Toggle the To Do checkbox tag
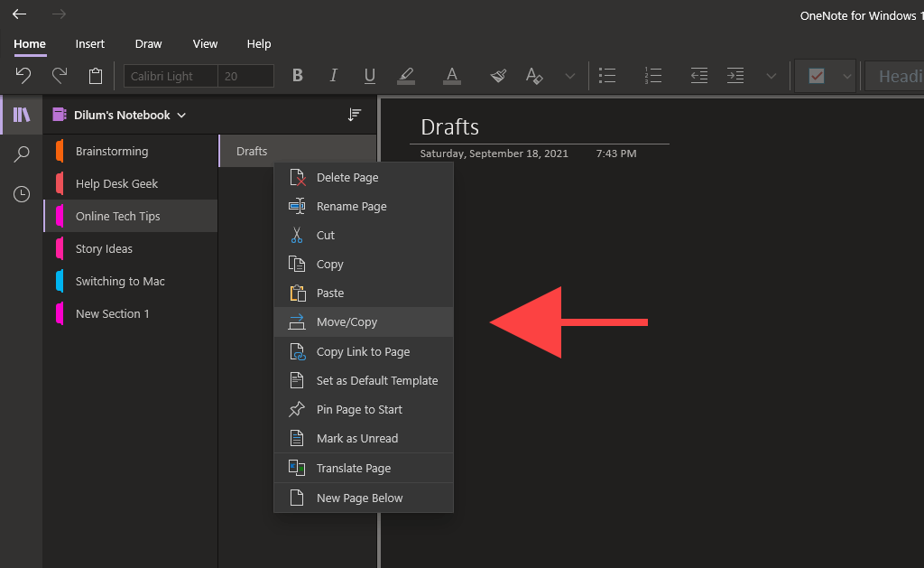Screen dimensions: 924x568 click(816, 76)
